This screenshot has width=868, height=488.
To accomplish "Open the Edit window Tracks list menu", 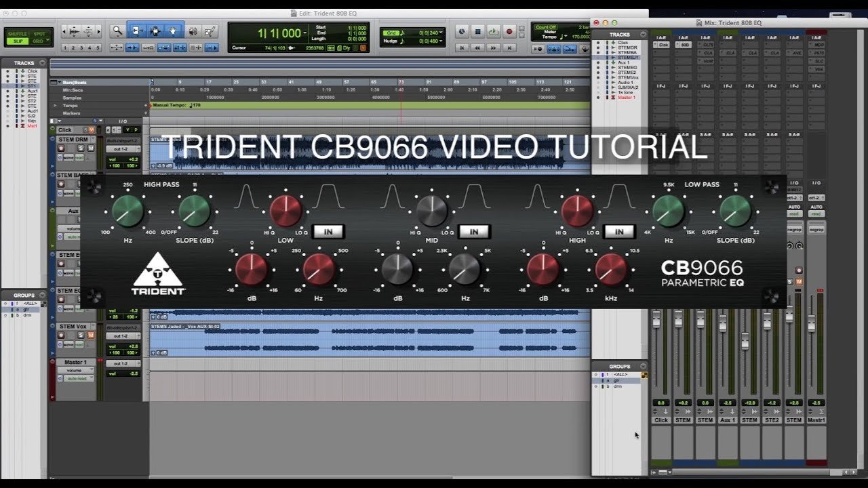I will pos(43,63).
